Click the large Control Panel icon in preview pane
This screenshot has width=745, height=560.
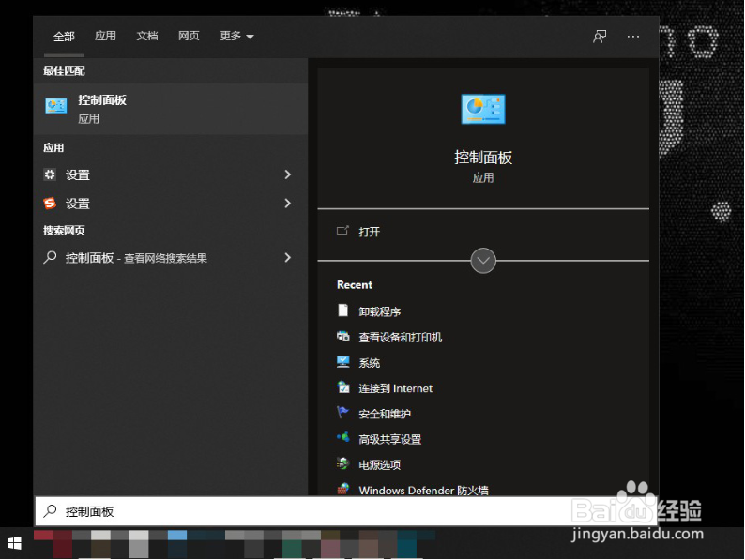(482, 109)
